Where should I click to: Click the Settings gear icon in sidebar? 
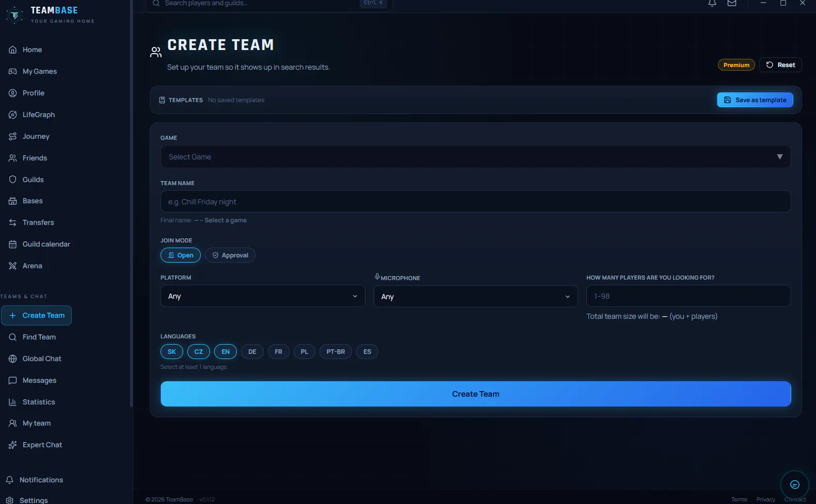pos(9,500)
